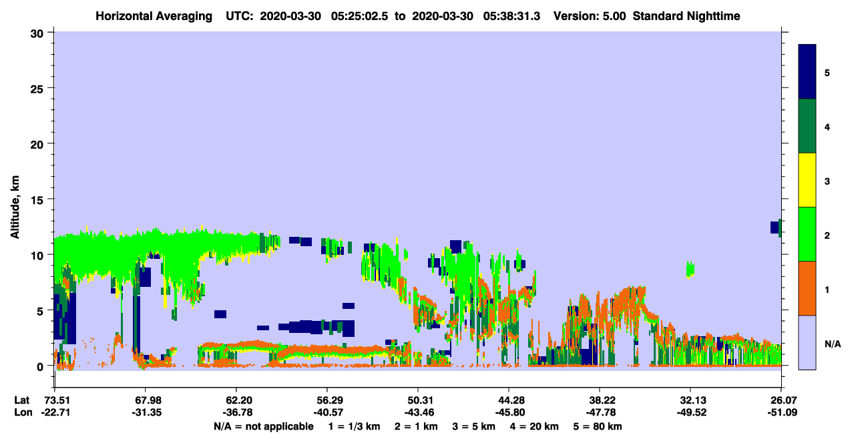This screenshot has width=868, height=445.
Task: Click the longitude value -47.78
Action: coord(600,412)
